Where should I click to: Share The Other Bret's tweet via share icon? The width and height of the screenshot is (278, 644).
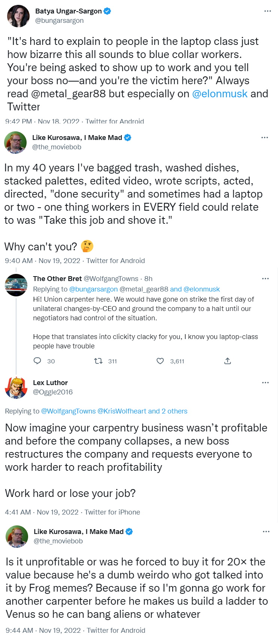pyautogui.click(x=227, y=361)
